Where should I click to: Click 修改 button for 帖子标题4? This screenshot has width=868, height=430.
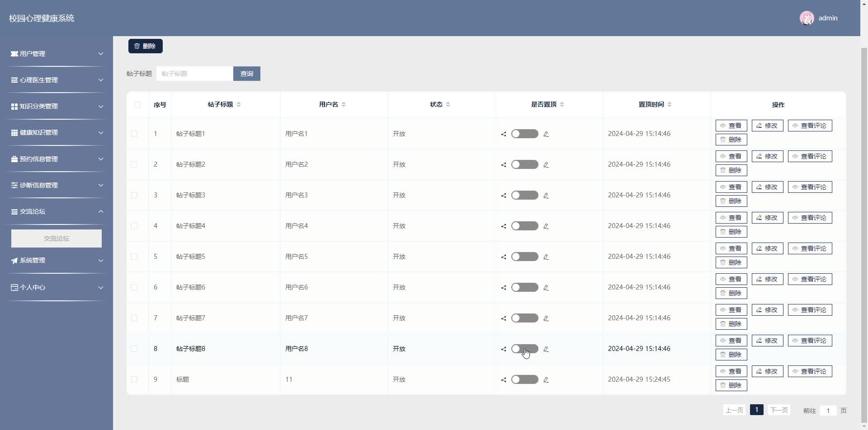coord(767,218)
